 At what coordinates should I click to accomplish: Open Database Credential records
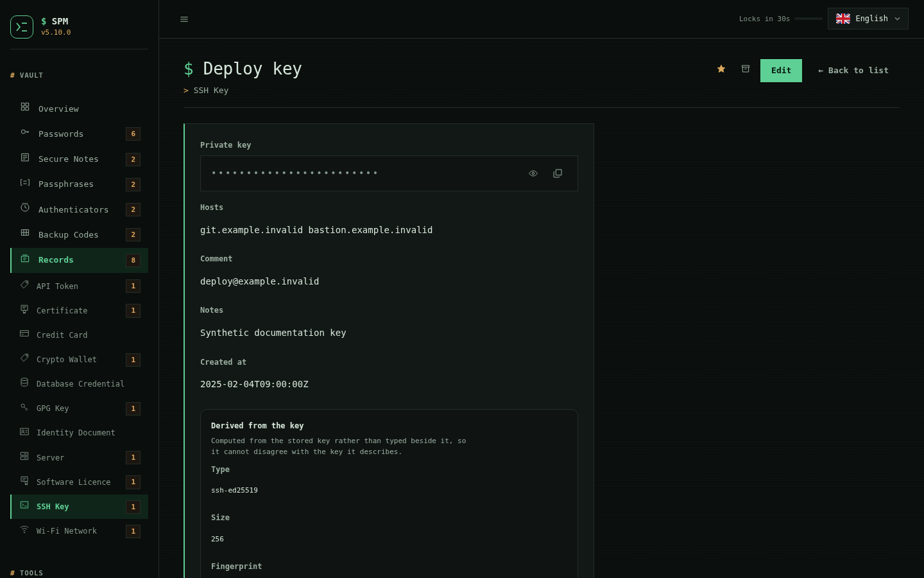point(80,383)
